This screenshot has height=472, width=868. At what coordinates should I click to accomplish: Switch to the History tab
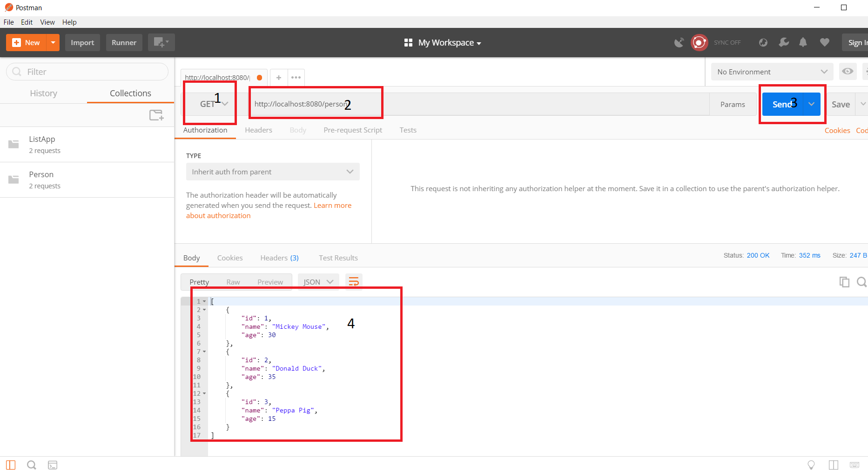(43, 93)
